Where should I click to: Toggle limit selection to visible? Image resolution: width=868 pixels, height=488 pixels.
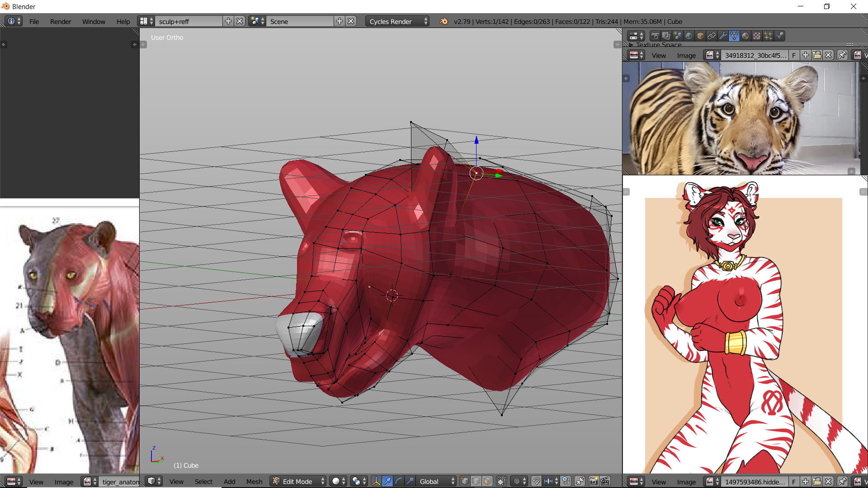click(501, 481)
